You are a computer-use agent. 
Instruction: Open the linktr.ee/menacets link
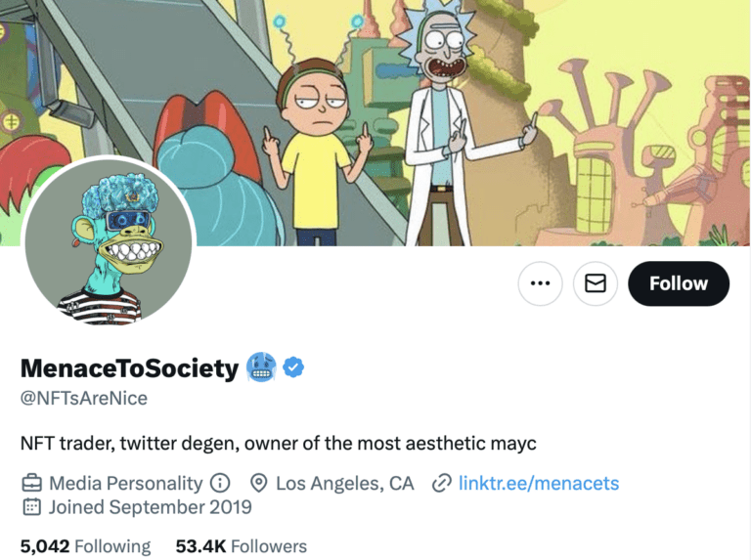pyautogui.click(x=538, y=483)
